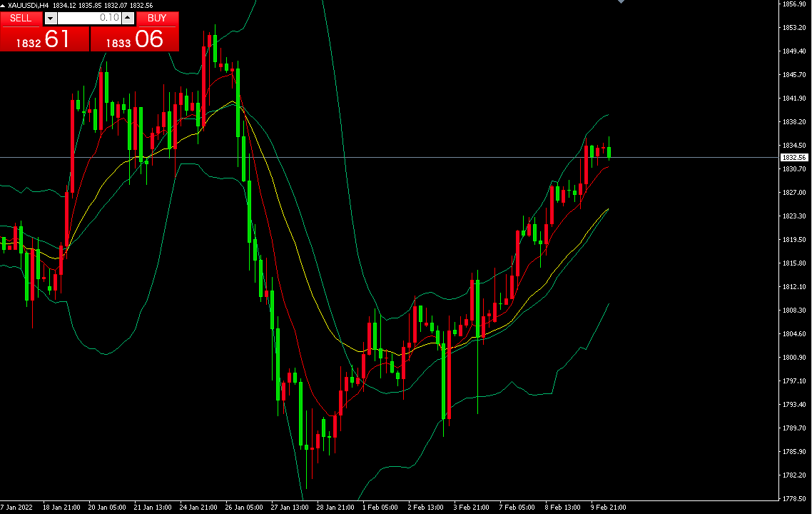Click the 1845.70 price scale label
The image size is (812, 514).
794,75
